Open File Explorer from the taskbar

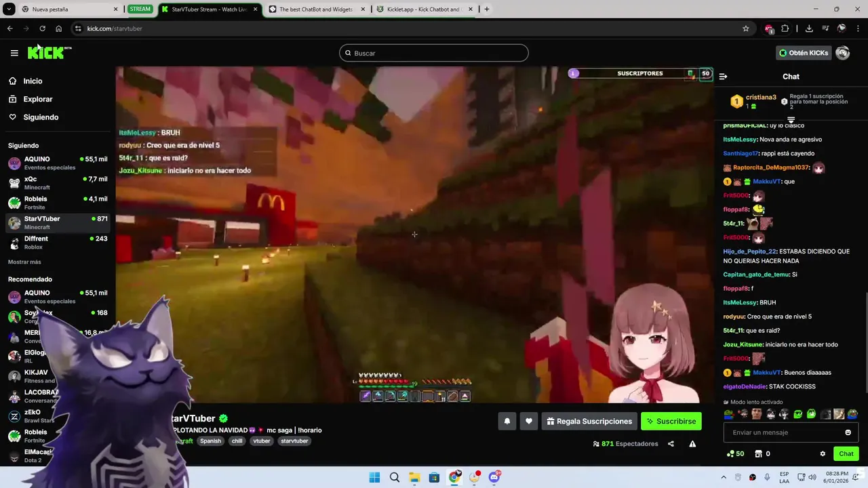(414, 477)
